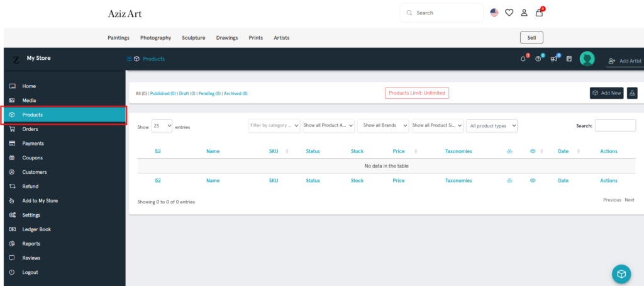This screenshot has height=286, width=644.
Task: Click the import products icon beside Add New
Action: 632,93
